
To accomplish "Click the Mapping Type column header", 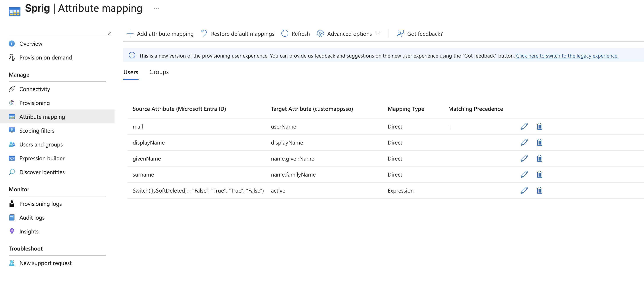I will pyautogui.click(x=406, y=109).
